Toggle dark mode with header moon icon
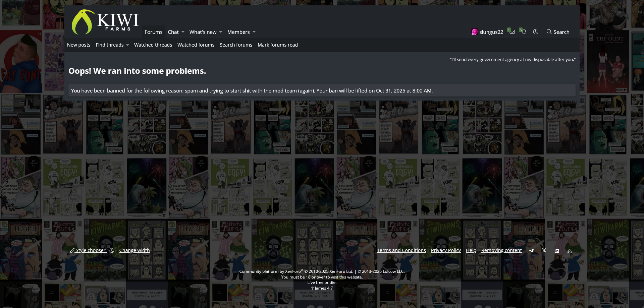 click(x=536, y=32)
